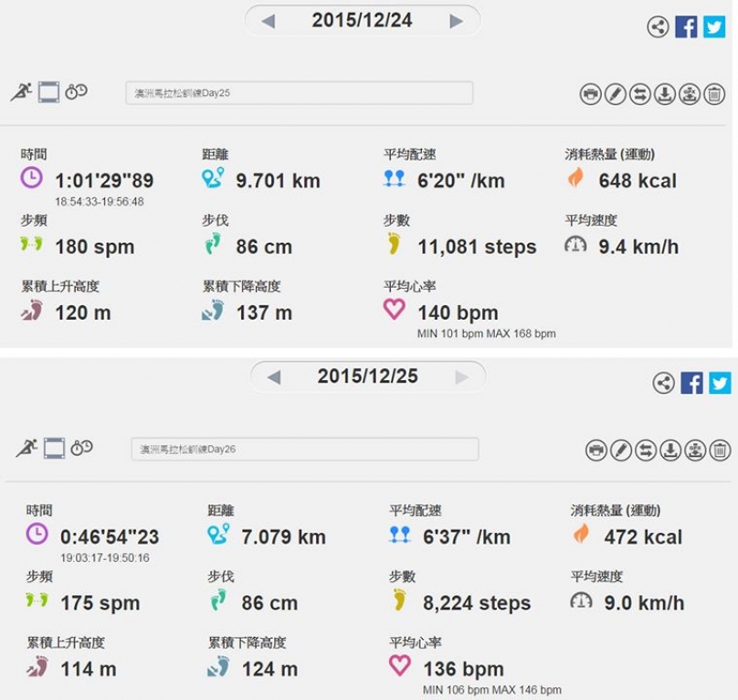This screenshot has width=738, height=700.
Task: Edit the Day25 workout with pencil icon
Action: [616, 94]
